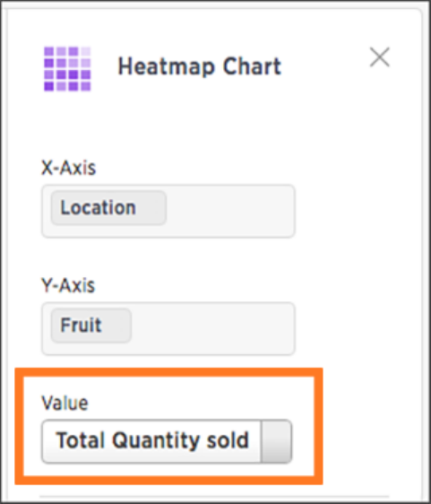Click the purple heatmap grid icon
The image size is (431, 504).
(x=67, y=69)
